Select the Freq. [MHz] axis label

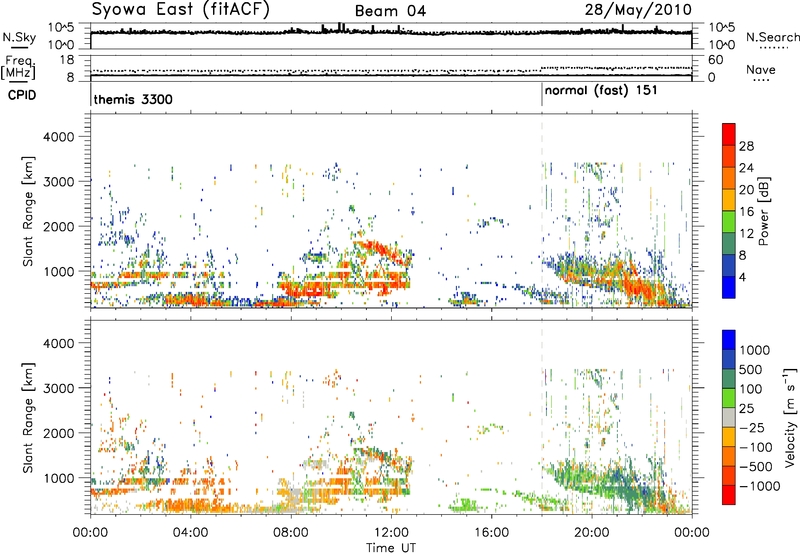click(x=18, y=68)
